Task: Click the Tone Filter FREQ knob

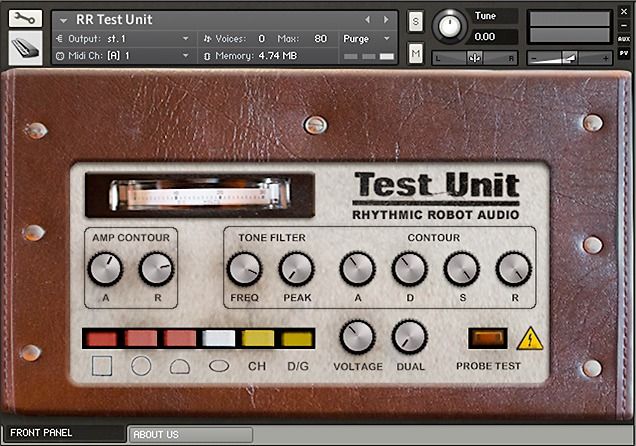Action: tap(244, 269)
